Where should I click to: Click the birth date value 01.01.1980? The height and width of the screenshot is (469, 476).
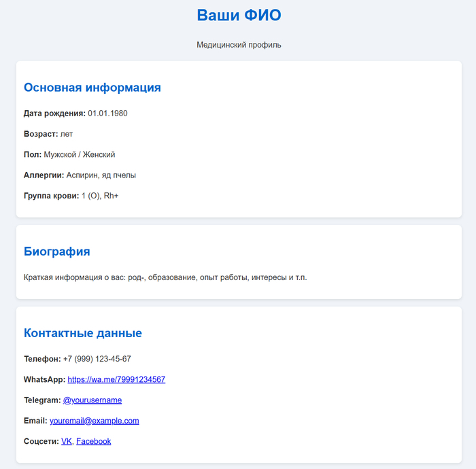tap(107, 114)
